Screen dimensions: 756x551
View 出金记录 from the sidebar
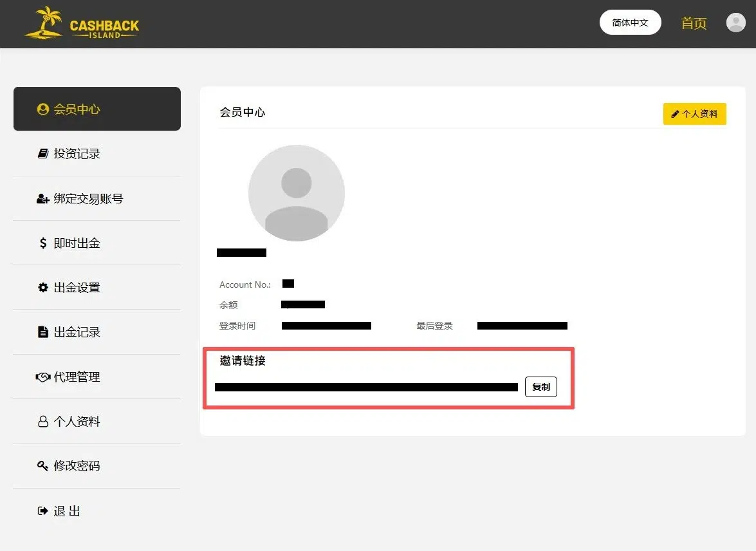pyautogui.click(x=97, y=332)
